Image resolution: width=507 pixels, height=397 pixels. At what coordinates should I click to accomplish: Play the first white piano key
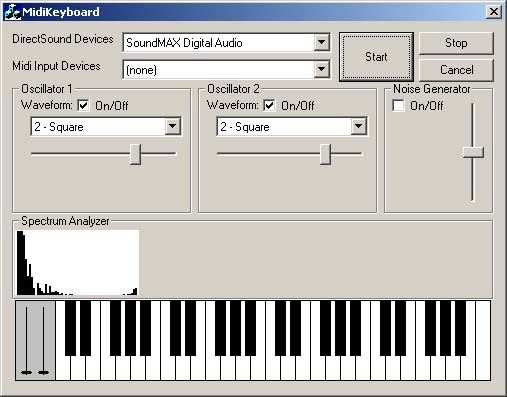pos(63,368)
